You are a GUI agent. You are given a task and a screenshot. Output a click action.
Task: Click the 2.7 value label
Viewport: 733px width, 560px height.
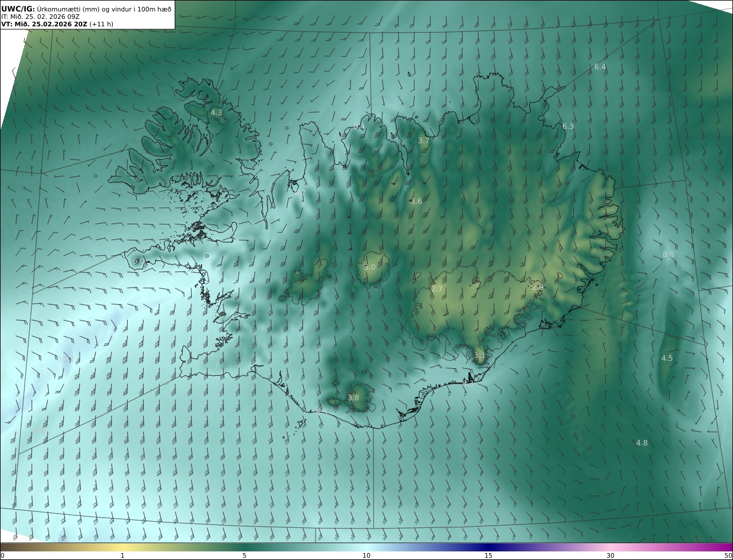pos(436,289)
